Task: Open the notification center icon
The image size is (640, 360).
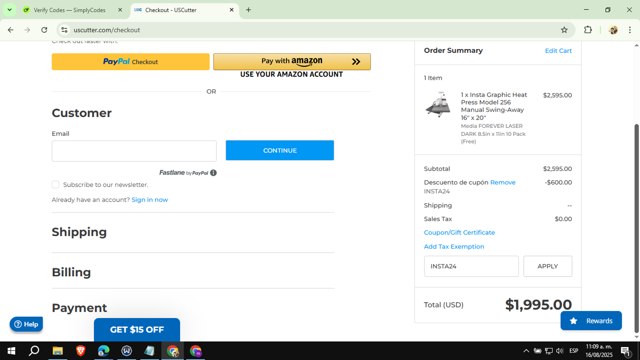Action: (x=625, y=351)
